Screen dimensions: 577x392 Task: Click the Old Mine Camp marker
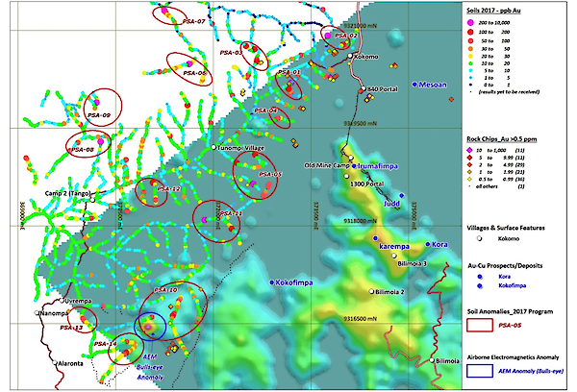352,158
